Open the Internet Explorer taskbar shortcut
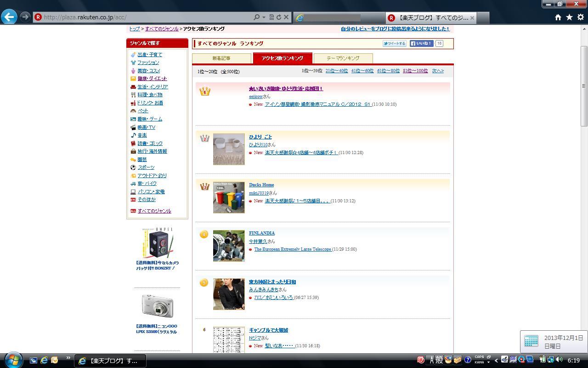 [44, 360]
